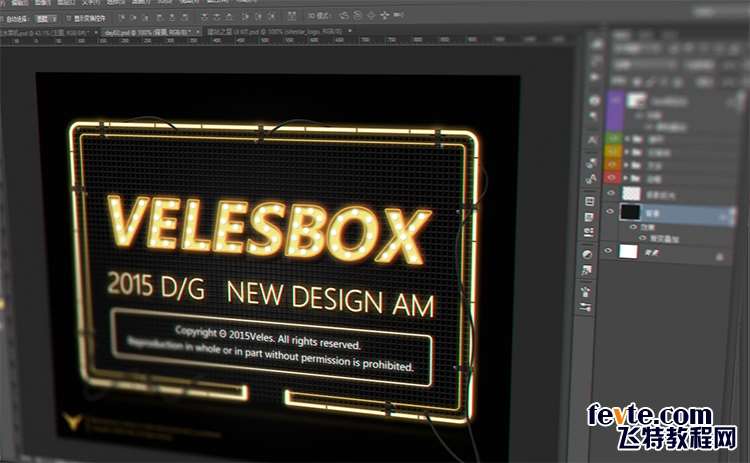Open the half-filled circle Adjustments panel icon
This screenshot has width=750, height=463.
click(x=587, y=254)
